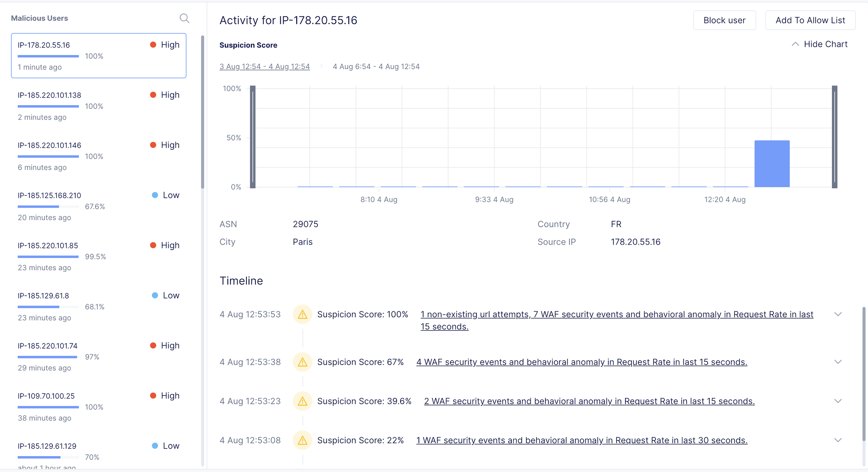Expand the 12:53:53 timeline event
This screenshot has height=472, width=868.
(838, 314)
